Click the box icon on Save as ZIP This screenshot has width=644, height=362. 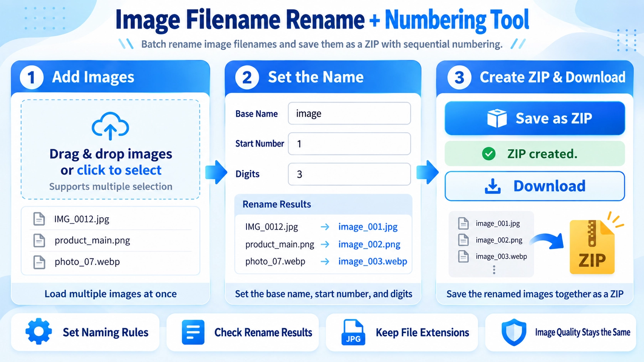(x=497, y=118)
